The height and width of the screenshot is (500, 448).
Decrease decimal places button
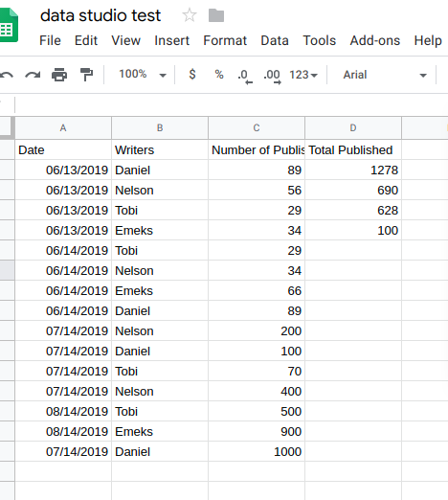245,77
